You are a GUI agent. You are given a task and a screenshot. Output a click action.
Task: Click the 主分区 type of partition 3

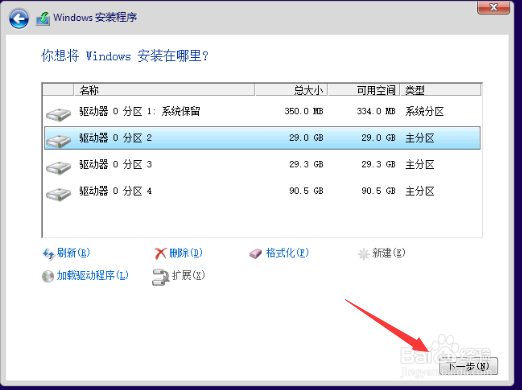point(420,164)
